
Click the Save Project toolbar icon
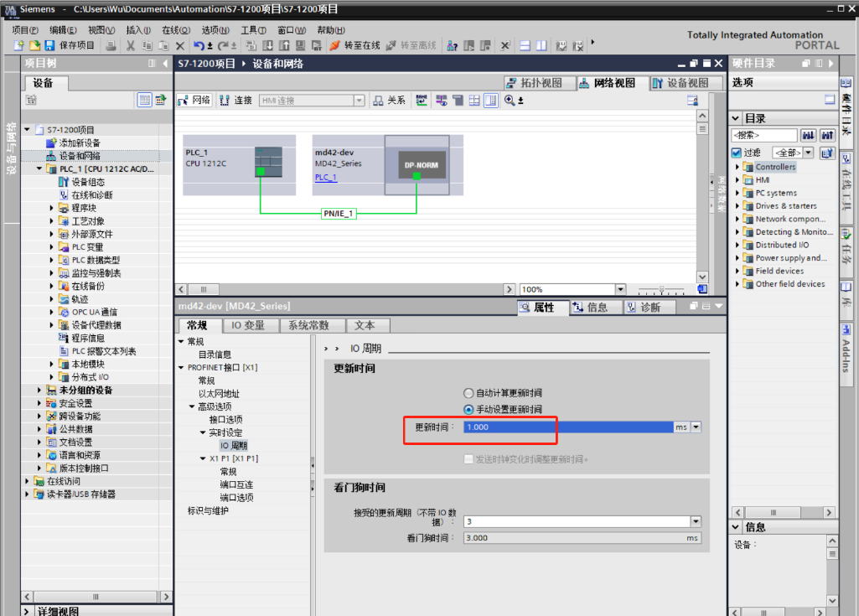tap(49, 45)
